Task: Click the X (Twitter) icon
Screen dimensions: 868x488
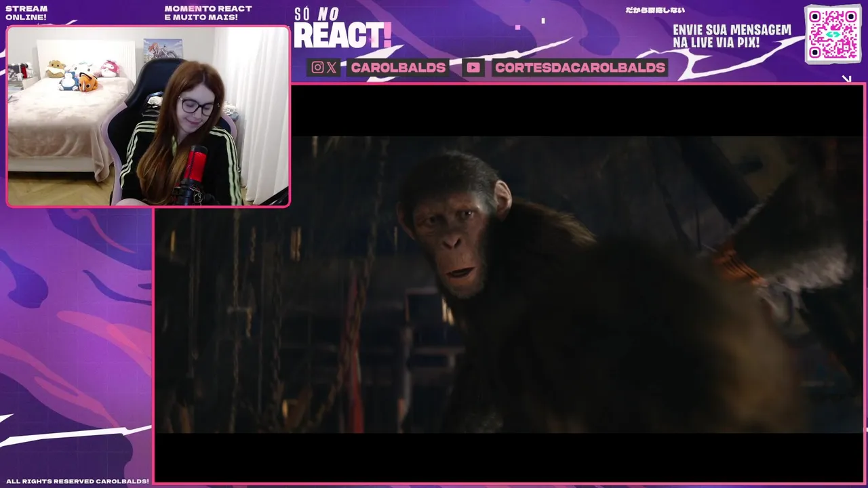Action: (x=331, y=67)
